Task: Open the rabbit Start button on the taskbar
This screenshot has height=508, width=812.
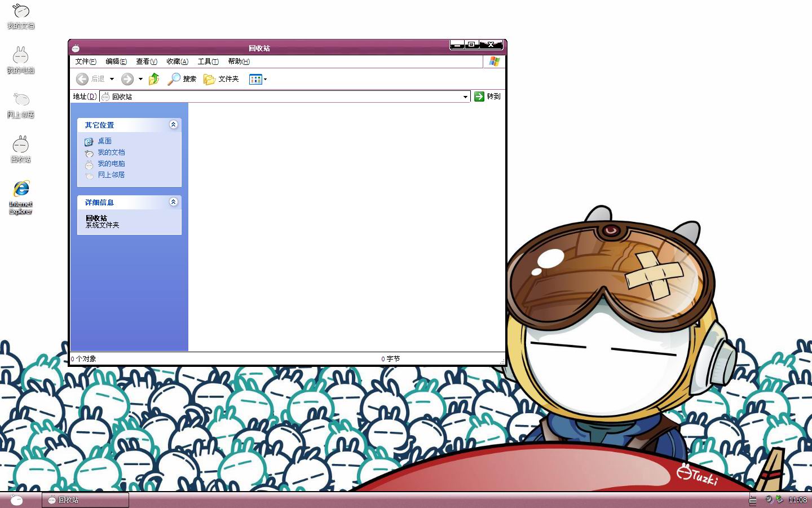Action: (17, 500)
